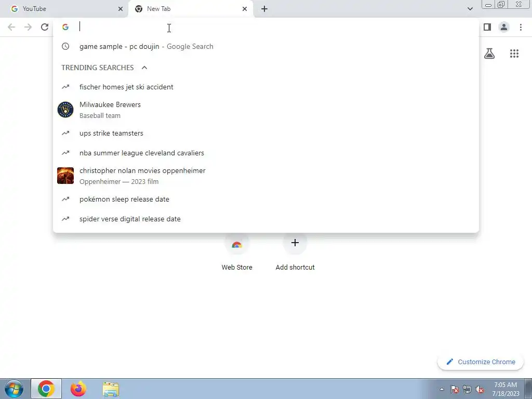Launch Firefox from taskbar
Screen dimensions: 532x399
click(78, 389)
